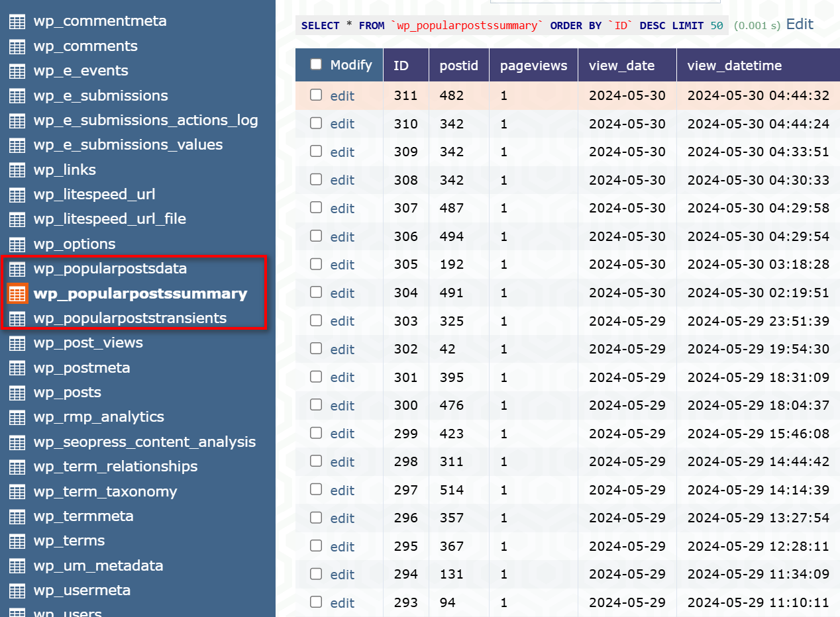Open table icon beside wp_e_submissions_actions_log
Screen dimensions: 840x617
click(x=17, y=120)
